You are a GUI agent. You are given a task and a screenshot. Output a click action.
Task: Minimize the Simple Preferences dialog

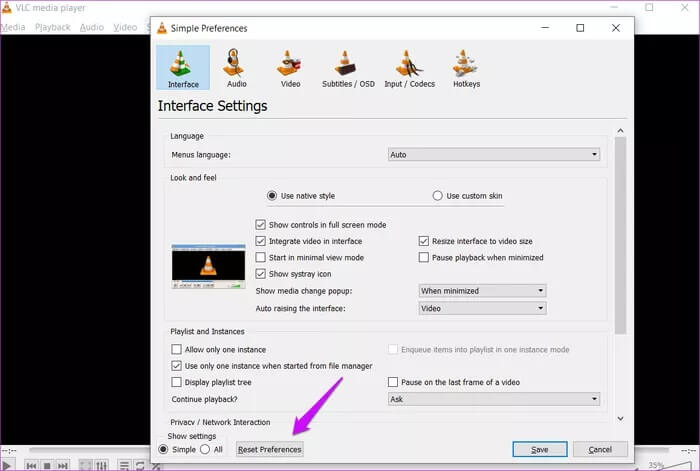tap(545, 28)
